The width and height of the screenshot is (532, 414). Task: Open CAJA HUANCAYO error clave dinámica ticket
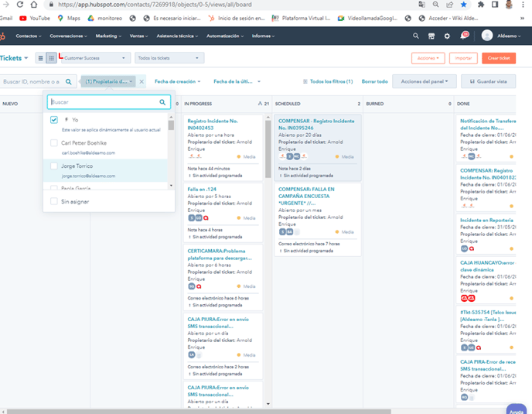(x=488, y=266)
